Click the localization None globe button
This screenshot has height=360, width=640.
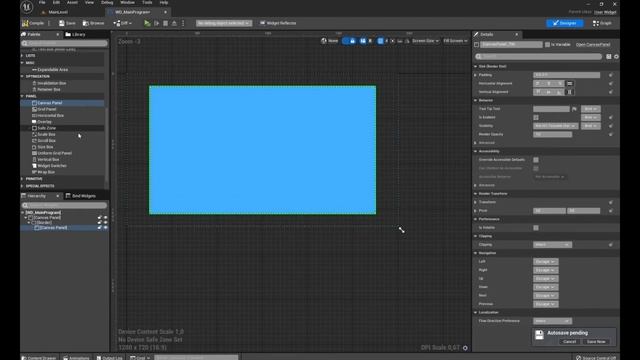click(329, 41)
